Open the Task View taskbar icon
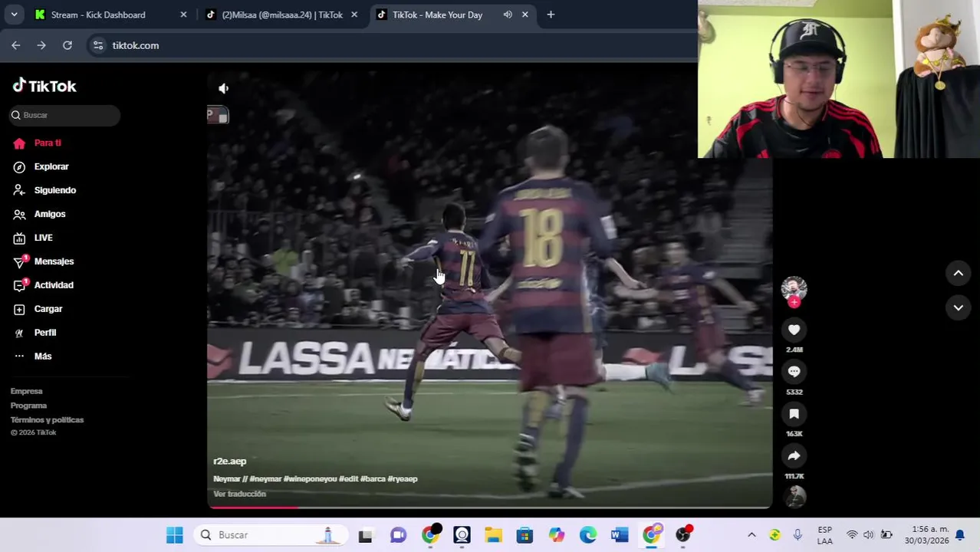Viewport: 980px width, 552px height. [365, 535]
